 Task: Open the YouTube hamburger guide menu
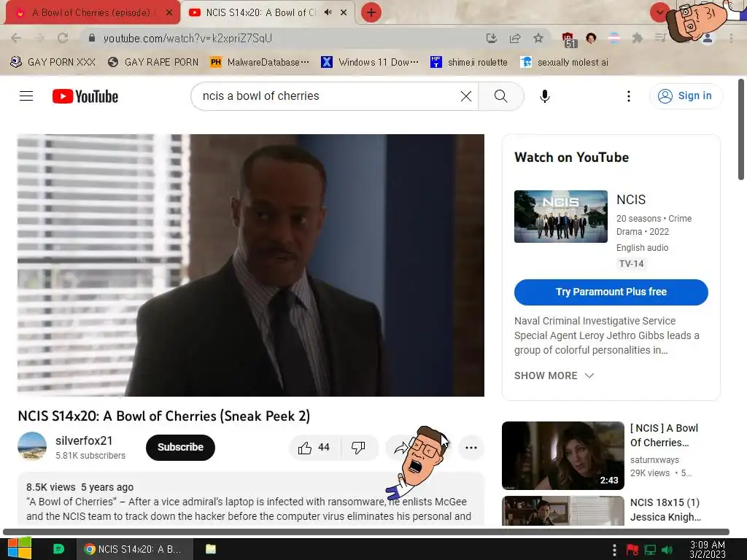(x=26, y=96)
